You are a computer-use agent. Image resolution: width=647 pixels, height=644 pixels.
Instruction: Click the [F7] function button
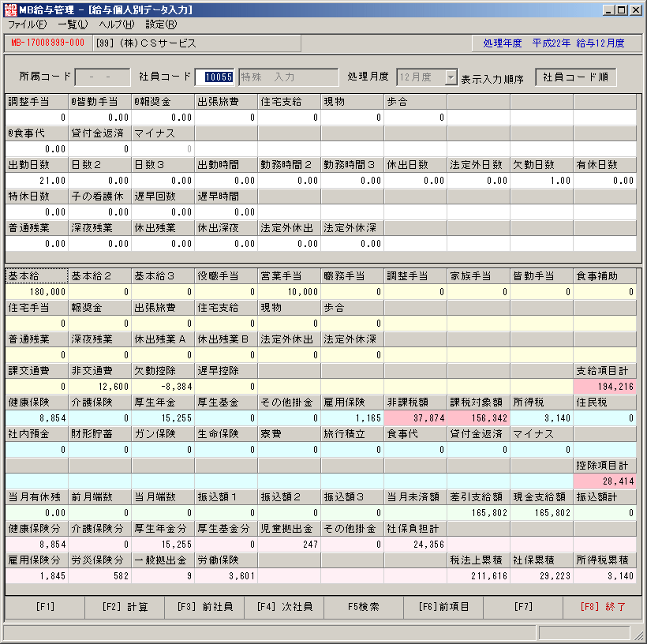523,607
